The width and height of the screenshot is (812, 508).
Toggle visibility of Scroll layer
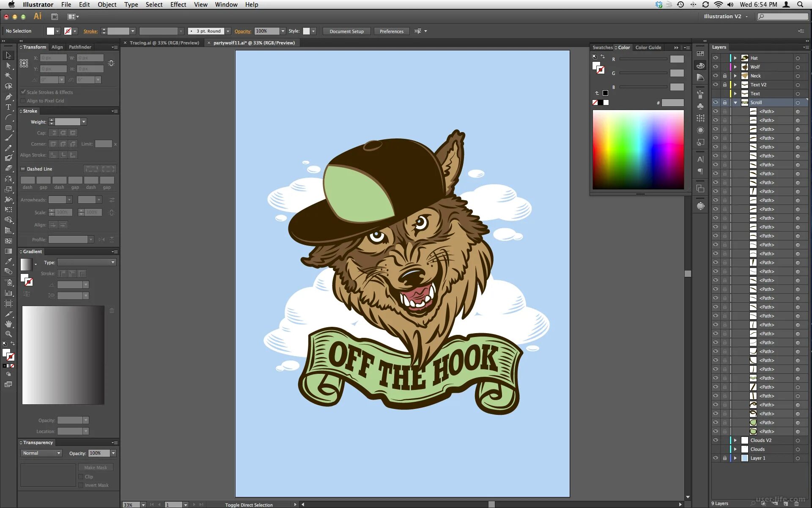click(715, 102)
